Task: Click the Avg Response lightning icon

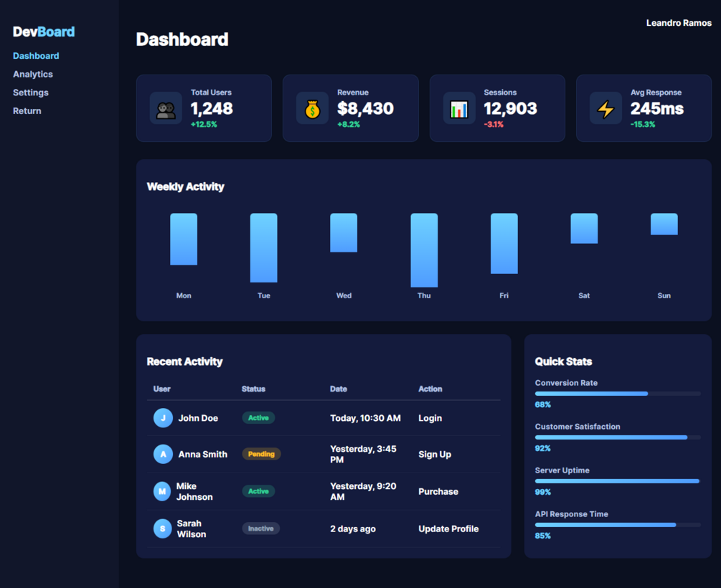Action: (605, 108)
